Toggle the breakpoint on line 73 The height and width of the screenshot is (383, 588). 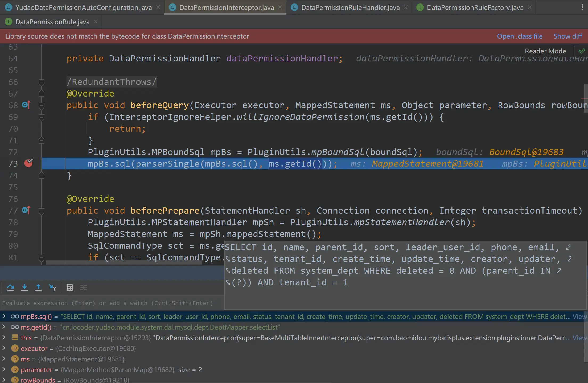pyautogui.click(x=28, y=163)
